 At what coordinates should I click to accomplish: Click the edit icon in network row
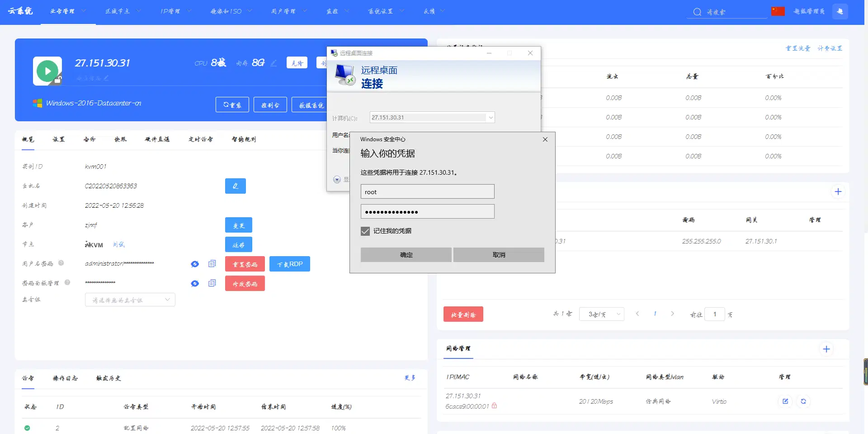785,401
